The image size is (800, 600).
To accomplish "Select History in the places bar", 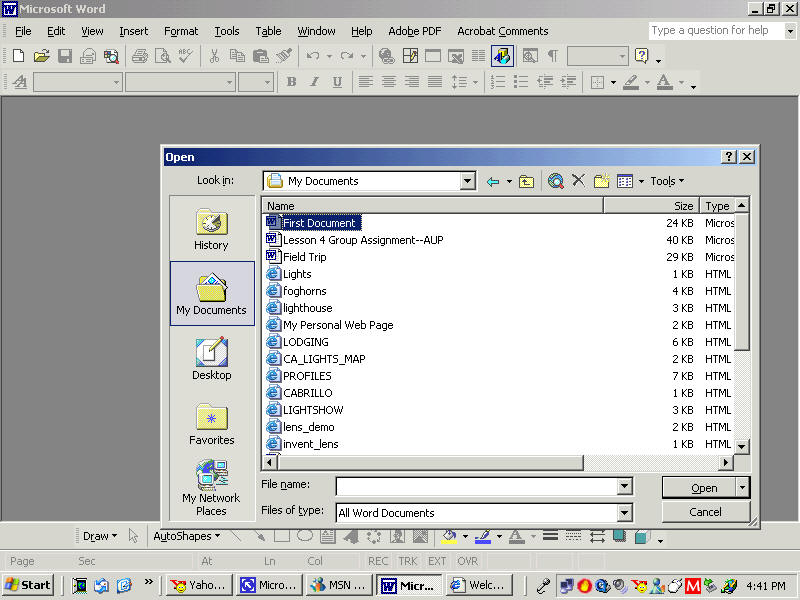I will click(211, 230).
